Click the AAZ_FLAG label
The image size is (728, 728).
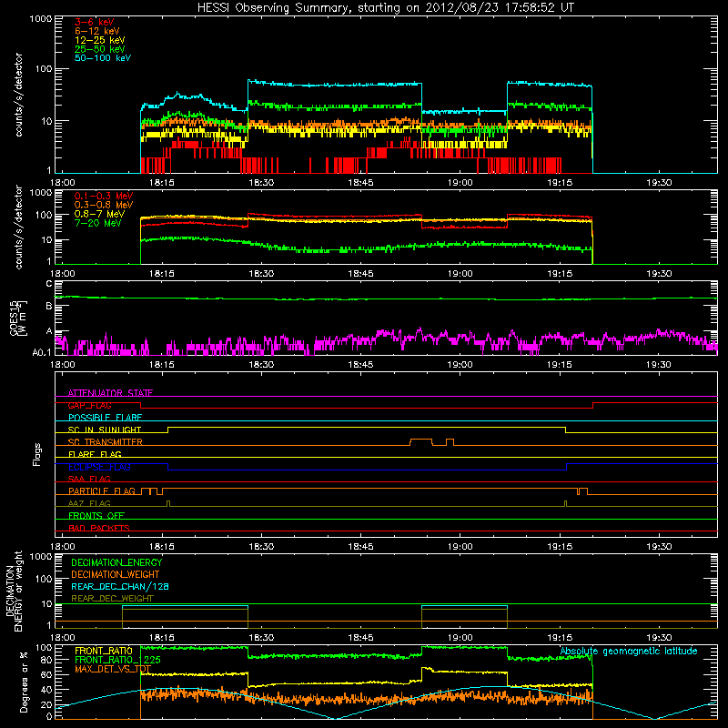(x=89, y=503)
